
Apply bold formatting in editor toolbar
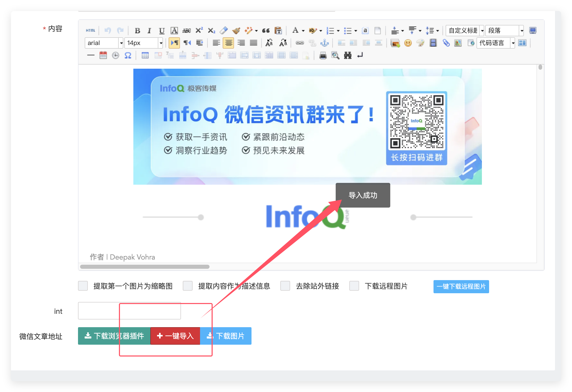pos(137,31)
